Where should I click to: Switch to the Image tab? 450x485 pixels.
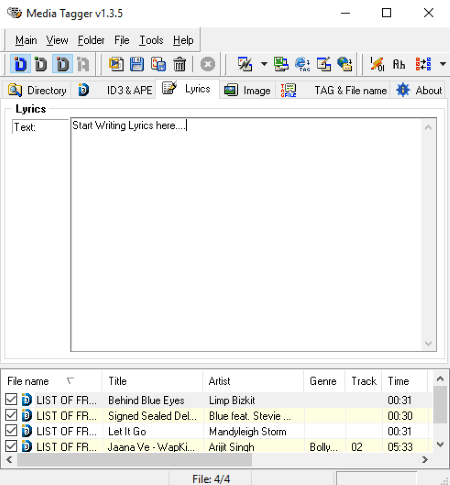[247, 90]
